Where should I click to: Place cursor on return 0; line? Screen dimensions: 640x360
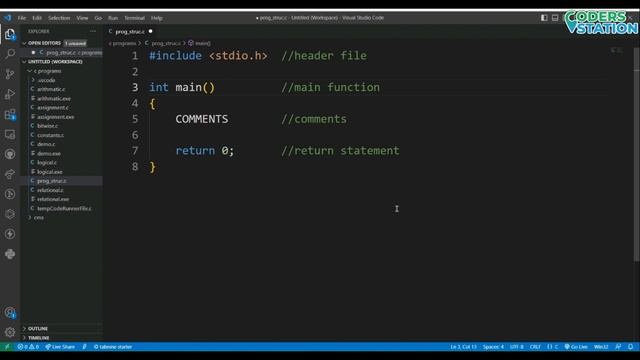pyautogui.click(x=205, y=151)
